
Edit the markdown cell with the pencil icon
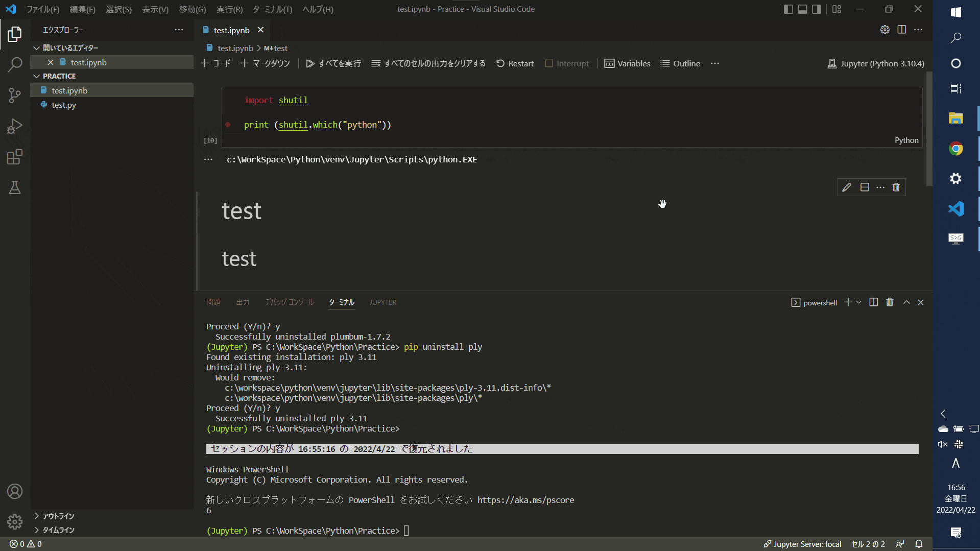point(846,187)
